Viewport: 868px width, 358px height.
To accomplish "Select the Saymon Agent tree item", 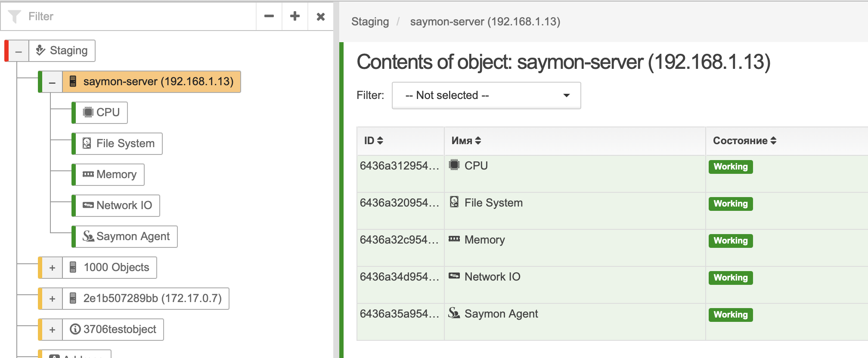I will 127,236.
